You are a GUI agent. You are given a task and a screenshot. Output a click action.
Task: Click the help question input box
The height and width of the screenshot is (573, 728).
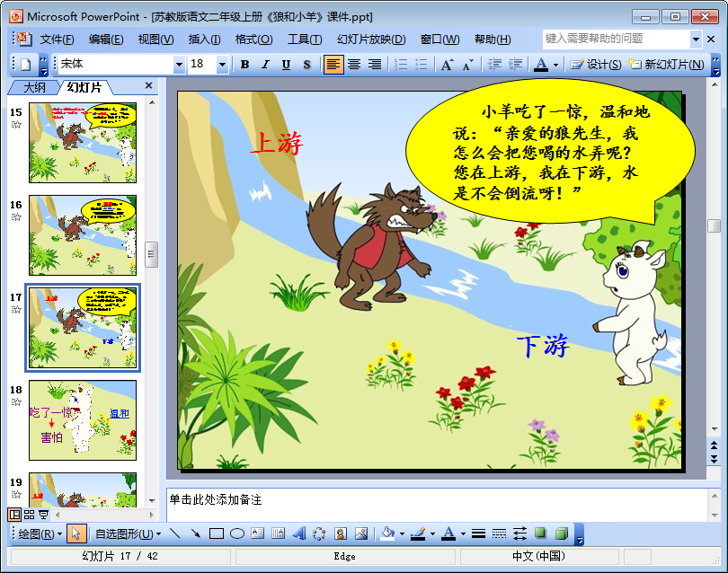point(617,39)
